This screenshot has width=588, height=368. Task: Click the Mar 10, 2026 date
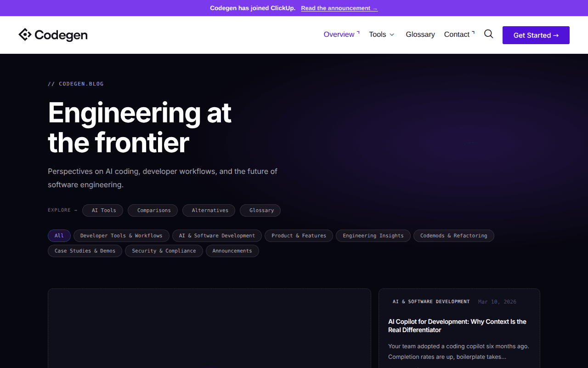click(497, 302)
